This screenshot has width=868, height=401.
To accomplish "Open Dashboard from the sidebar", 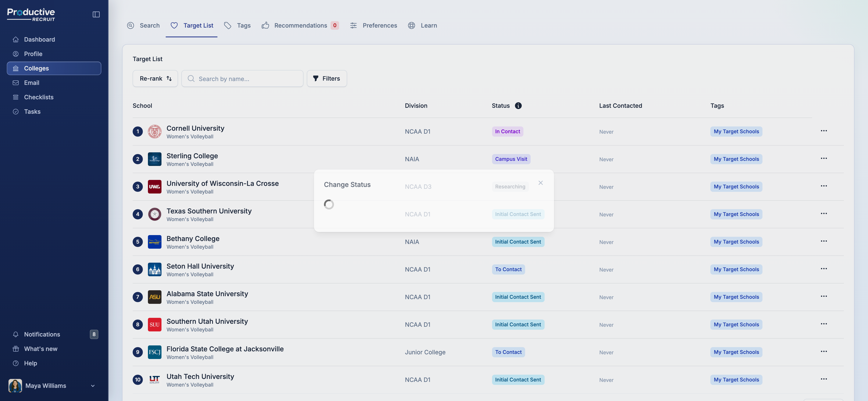I will [x=54, y=39].
